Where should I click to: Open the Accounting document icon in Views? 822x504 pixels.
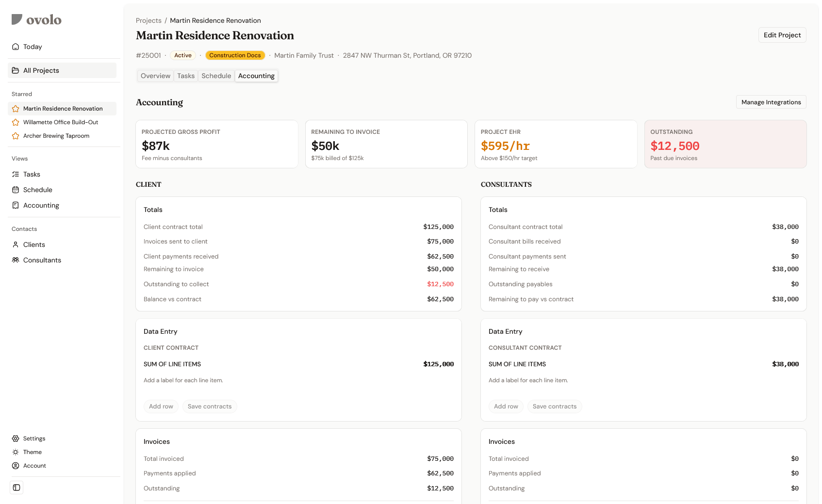pos(16,205)
